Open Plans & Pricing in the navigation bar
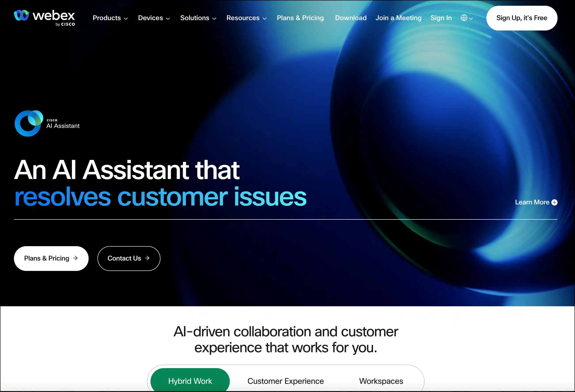 (300, 18)
